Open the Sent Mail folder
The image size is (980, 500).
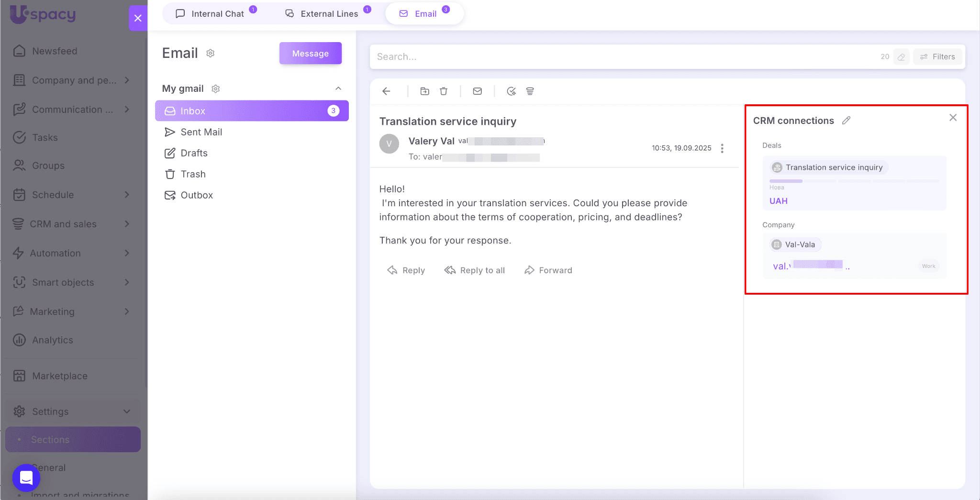(201, 132)
